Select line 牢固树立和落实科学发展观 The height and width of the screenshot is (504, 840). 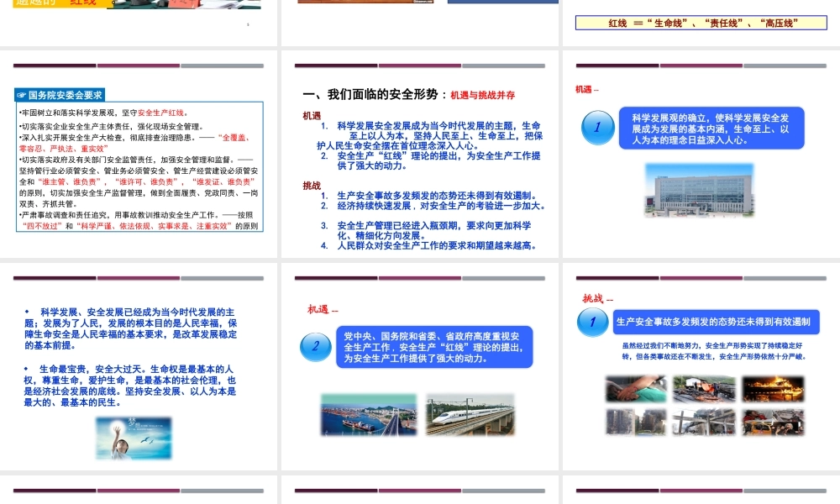point(104,113)
